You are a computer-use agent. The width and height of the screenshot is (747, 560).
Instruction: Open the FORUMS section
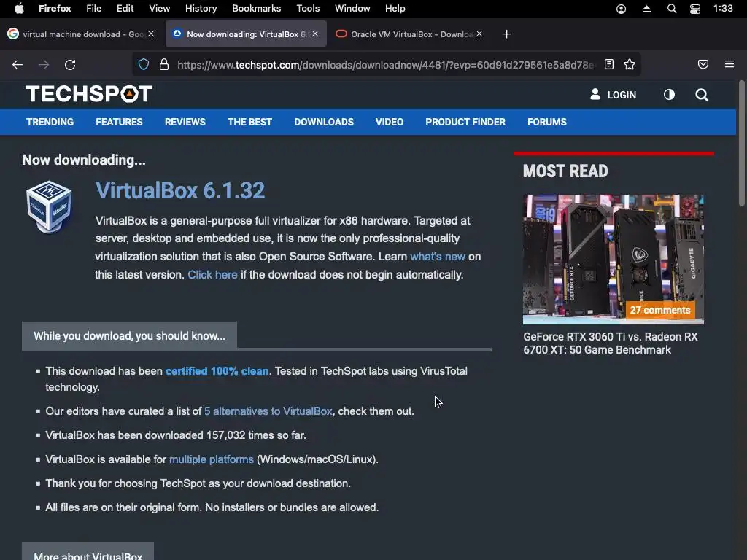point(547,122)
